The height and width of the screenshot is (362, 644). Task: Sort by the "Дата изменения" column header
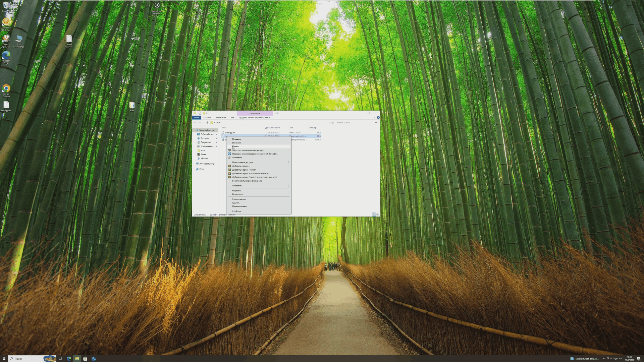272,128
